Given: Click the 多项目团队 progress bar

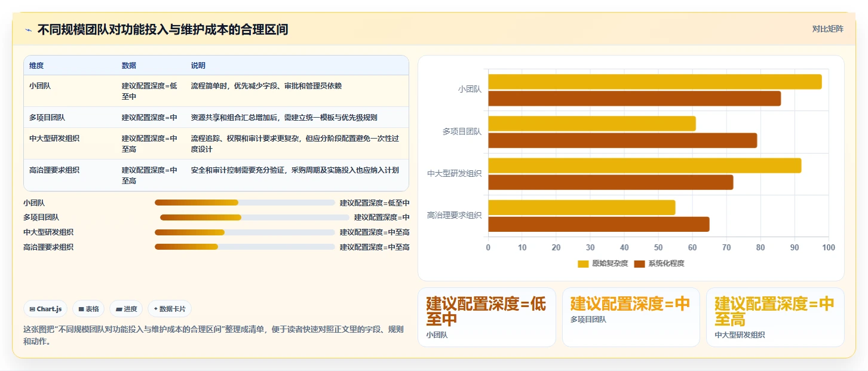Looking at the screenshot, I should point(254,217).
